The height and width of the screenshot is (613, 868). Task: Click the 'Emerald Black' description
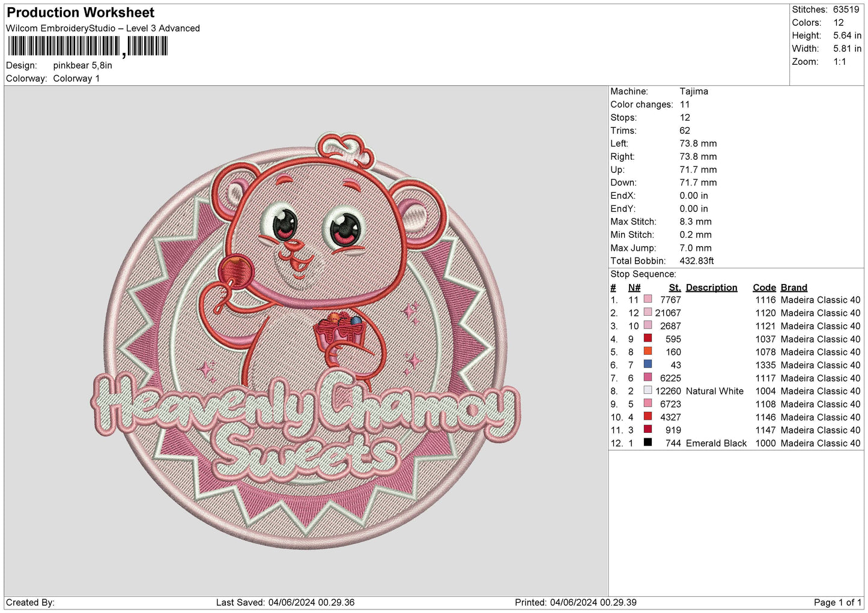[716, 443]
